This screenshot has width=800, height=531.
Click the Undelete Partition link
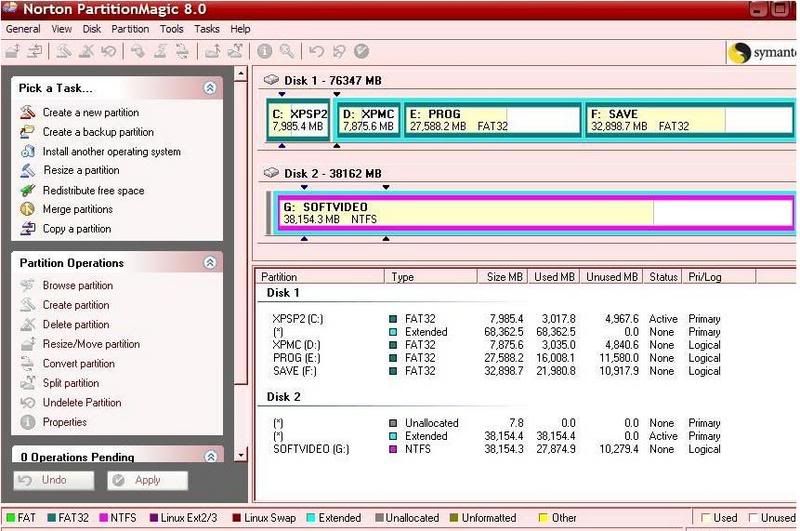pos(82,402)
